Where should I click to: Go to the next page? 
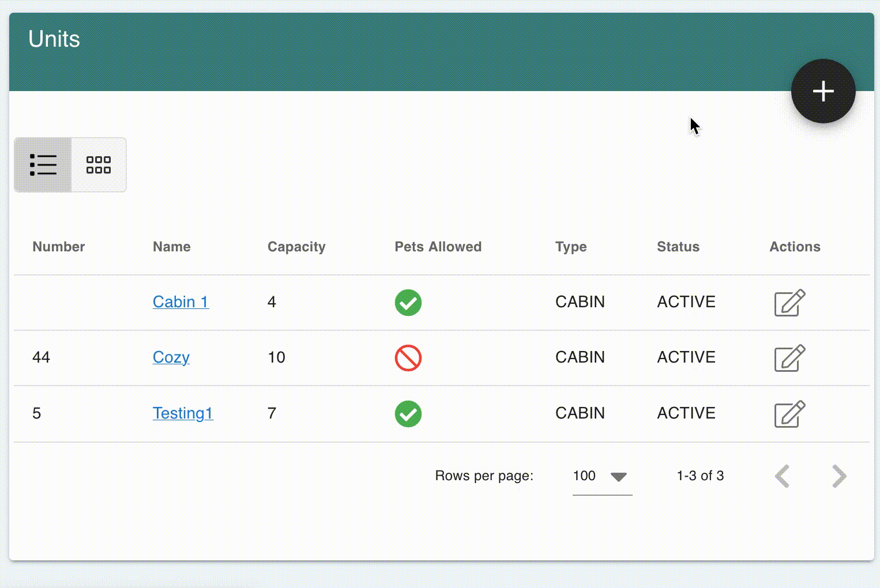tap(839, 476)
